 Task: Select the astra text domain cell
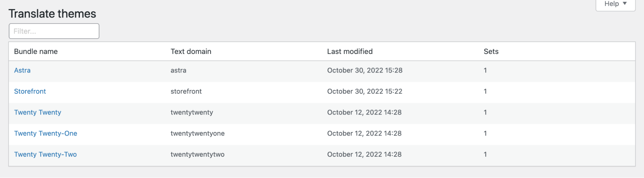click(178, 70)
